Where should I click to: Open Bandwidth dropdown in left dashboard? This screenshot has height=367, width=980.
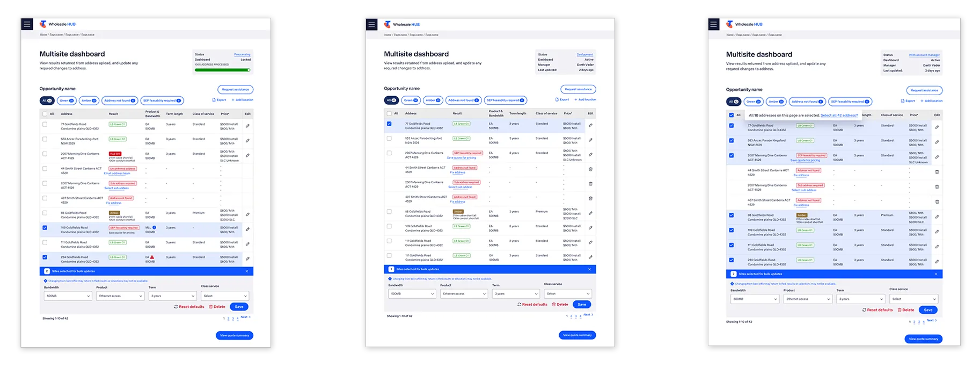pos(68,296)
